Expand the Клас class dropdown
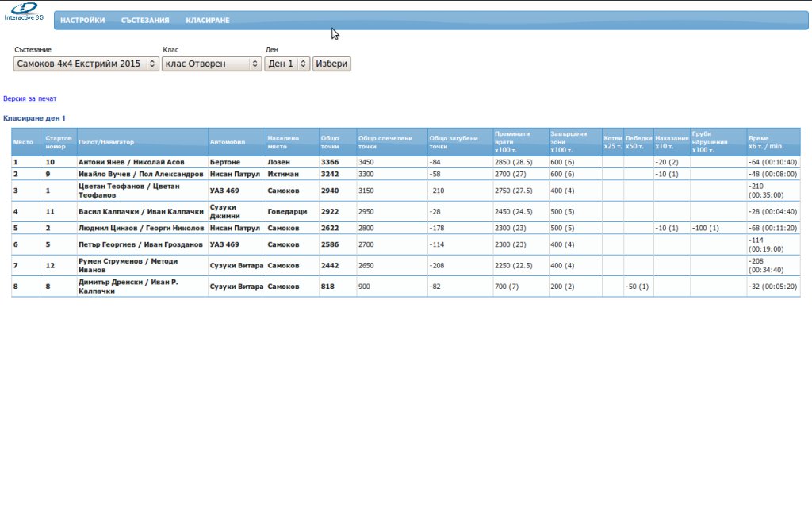Screen dimensions: 812x508 click(212, 63)
